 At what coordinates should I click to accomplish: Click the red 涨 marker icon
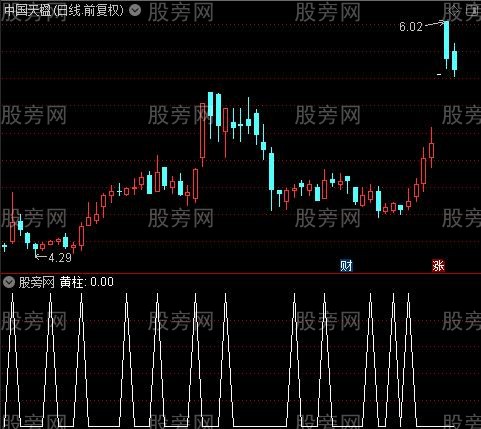[x=438, y=266]
